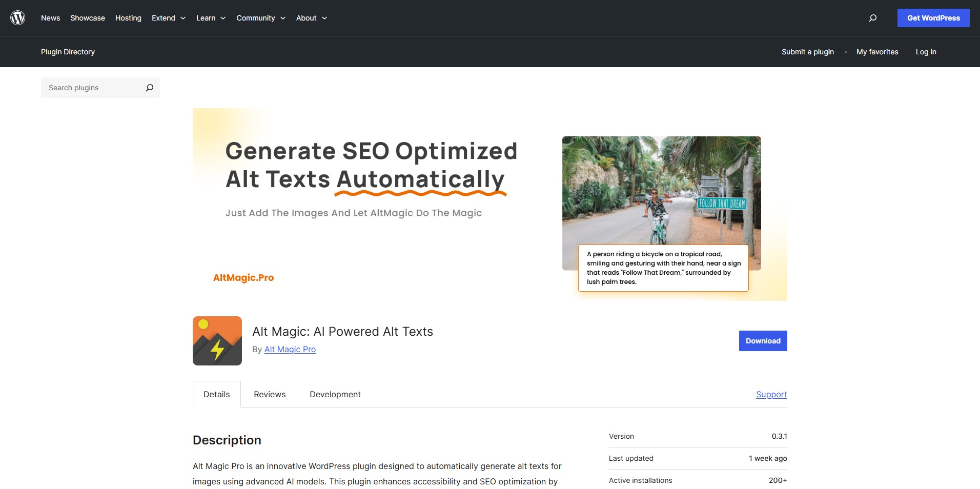Expand the About menu

click(312, 18)
